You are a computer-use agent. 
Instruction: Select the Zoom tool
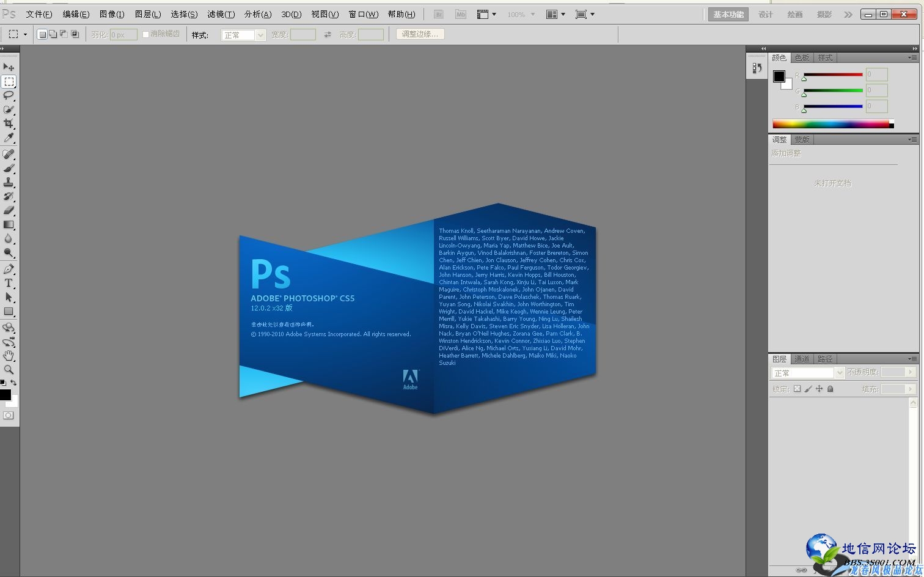[x=9, y=370]
